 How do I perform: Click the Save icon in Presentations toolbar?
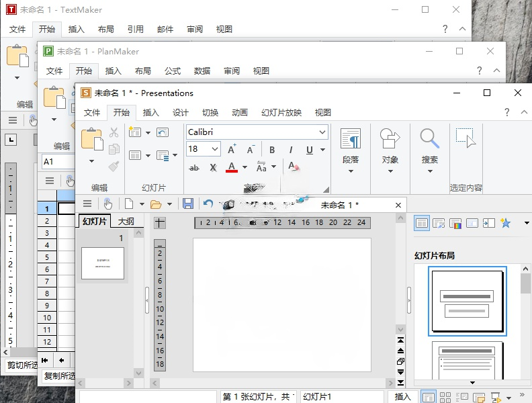click(188, 204)
